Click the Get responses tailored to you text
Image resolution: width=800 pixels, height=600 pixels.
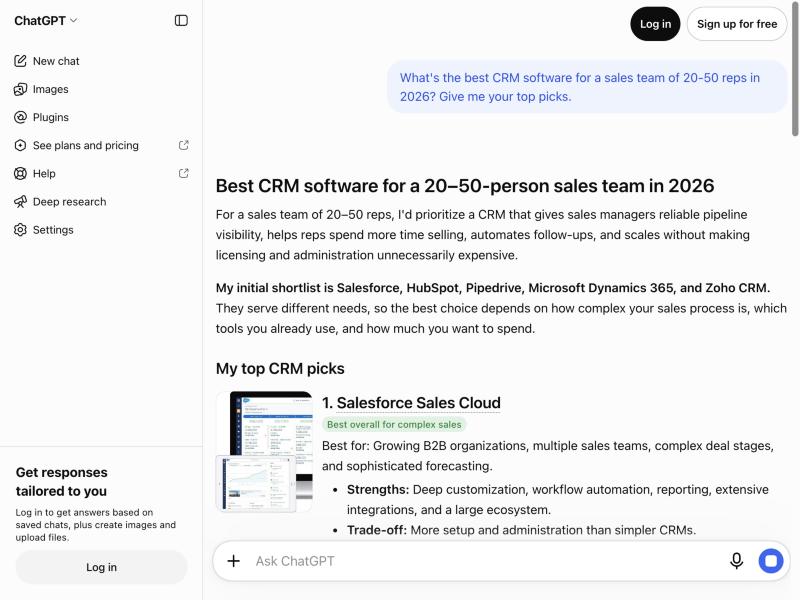tap(61, 482)
